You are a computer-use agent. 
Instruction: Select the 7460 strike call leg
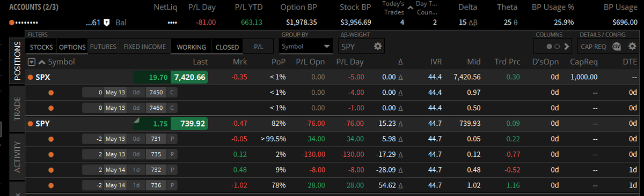coord(130,108)
